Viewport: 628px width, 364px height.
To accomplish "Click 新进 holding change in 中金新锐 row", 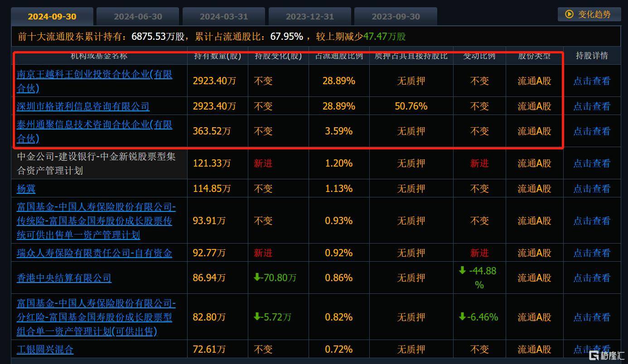I will coord(263,163).
